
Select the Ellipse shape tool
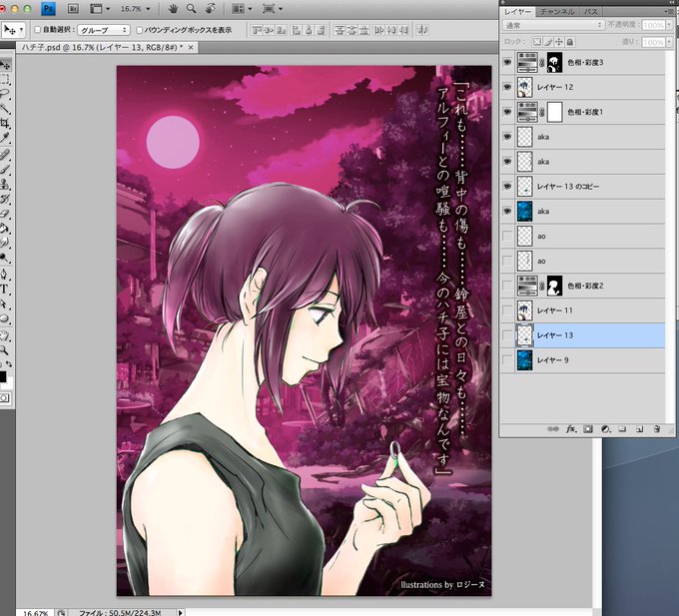tap(5, 319)
